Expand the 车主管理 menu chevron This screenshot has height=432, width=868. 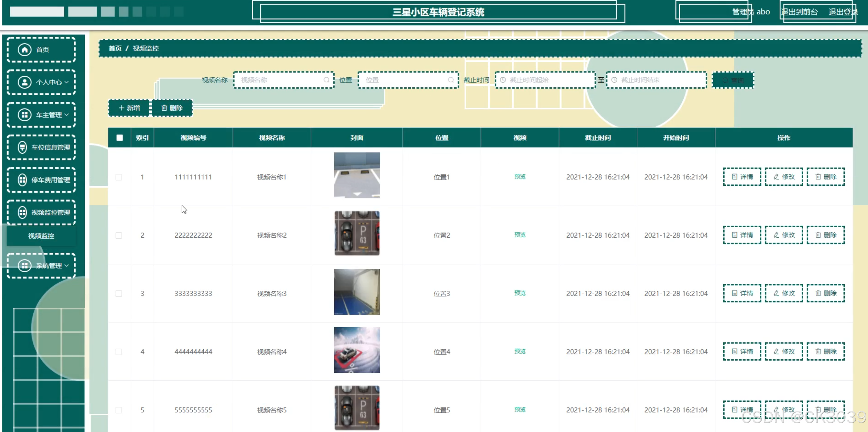[67, 115]
